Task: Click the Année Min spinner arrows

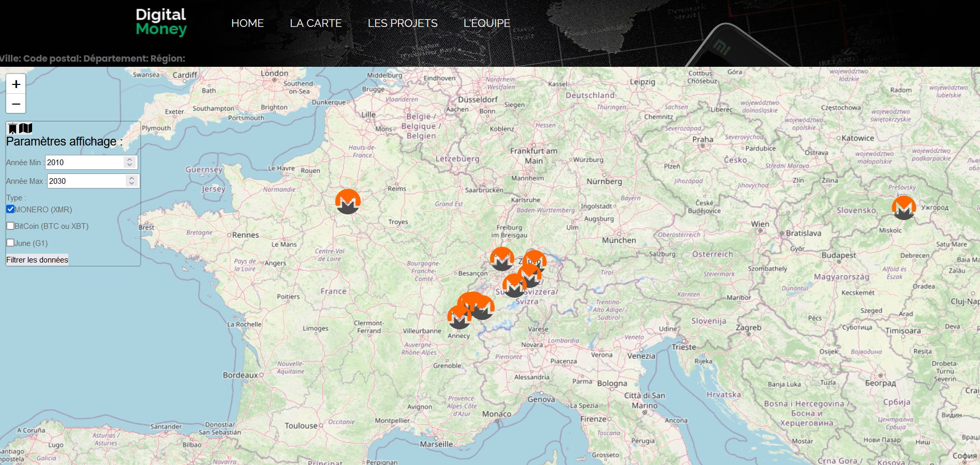Action: (x=129, y=162)
